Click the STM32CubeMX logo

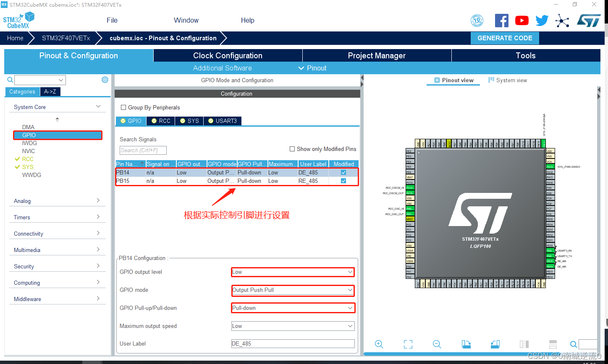[18, 20]
